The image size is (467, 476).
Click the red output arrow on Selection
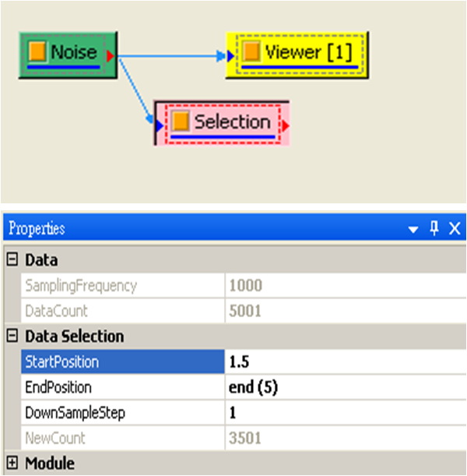285,125
